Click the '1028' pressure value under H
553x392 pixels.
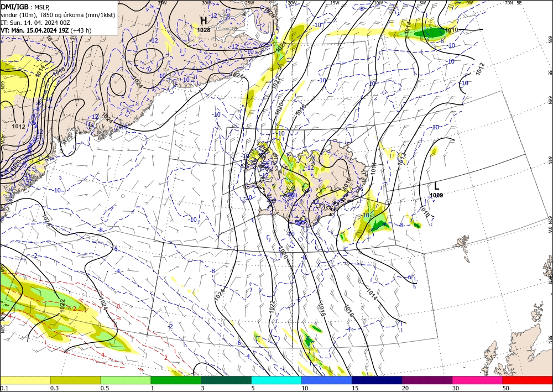click(x=204, y=30)
